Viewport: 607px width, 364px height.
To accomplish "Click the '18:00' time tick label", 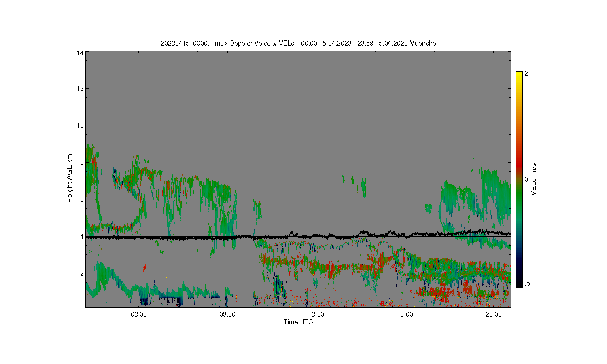I will point(405,315).
